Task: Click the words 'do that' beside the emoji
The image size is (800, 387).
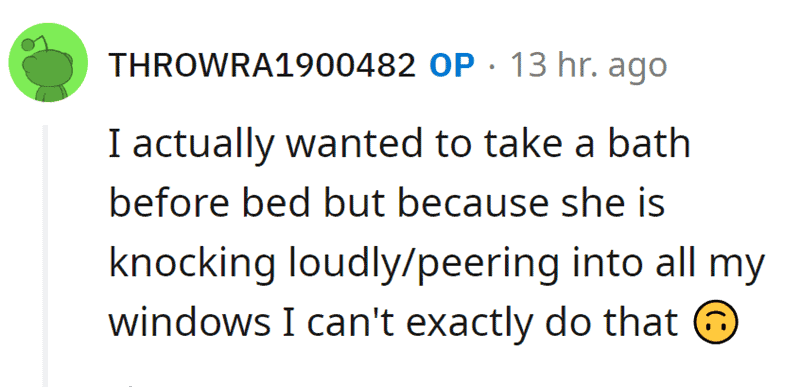Action: 621,323
